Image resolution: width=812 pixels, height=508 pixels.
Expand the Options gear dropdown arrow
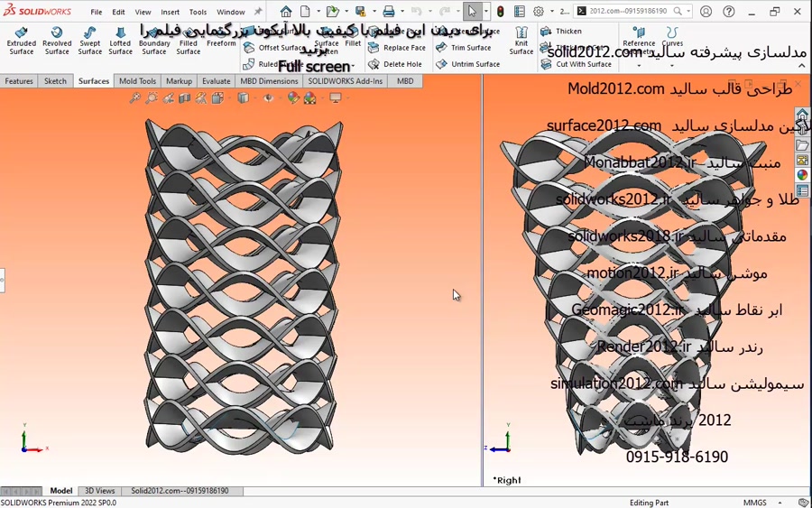(x=551, y=12)
